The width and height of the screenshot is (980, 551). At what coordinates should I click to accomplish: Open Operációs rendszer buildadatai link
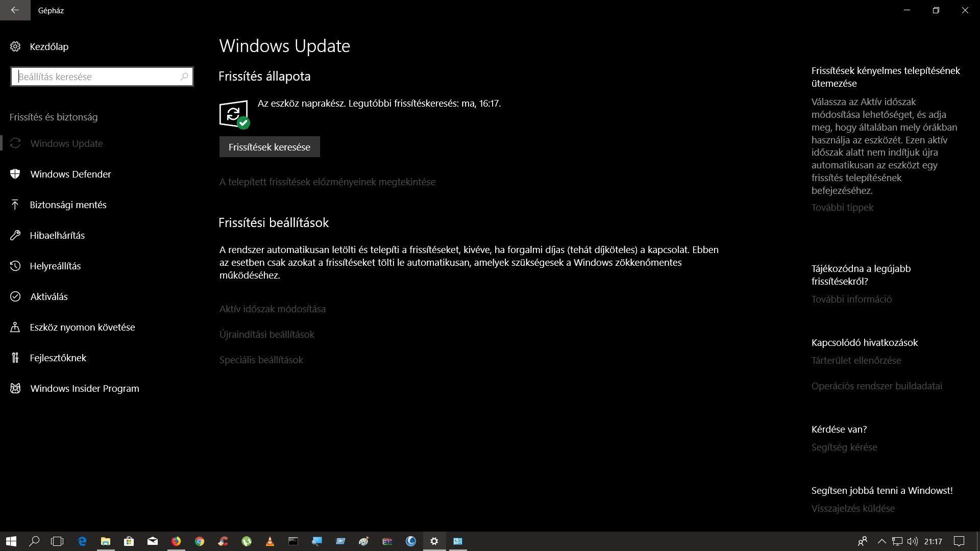click(877, 386)
